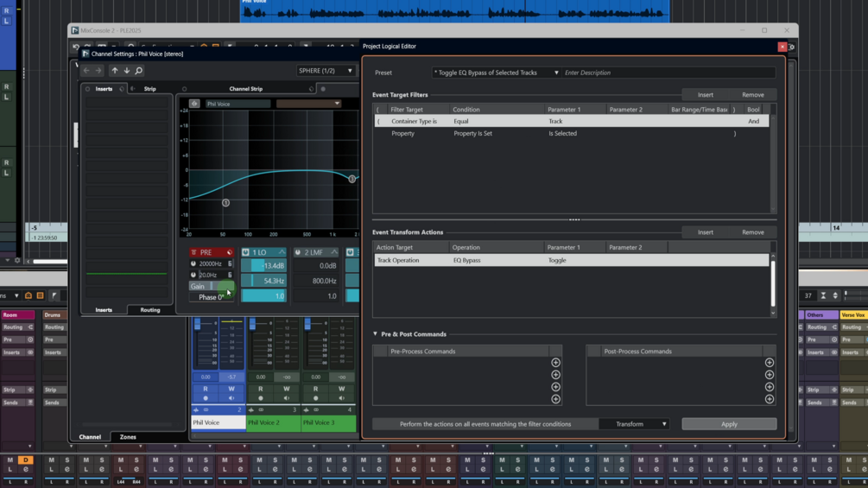Screen dimensions: 868x488
Task: Click the orange house icon in lower toolbar
Action: tap(29, 296)
